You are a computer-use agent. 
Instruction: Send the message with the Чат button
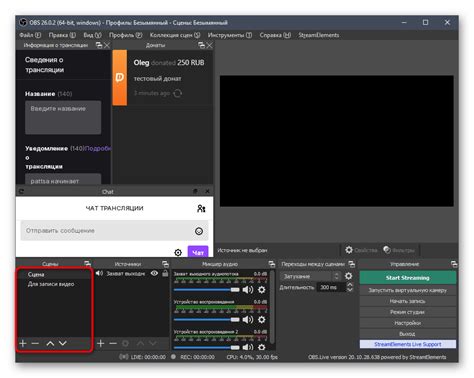198,252
